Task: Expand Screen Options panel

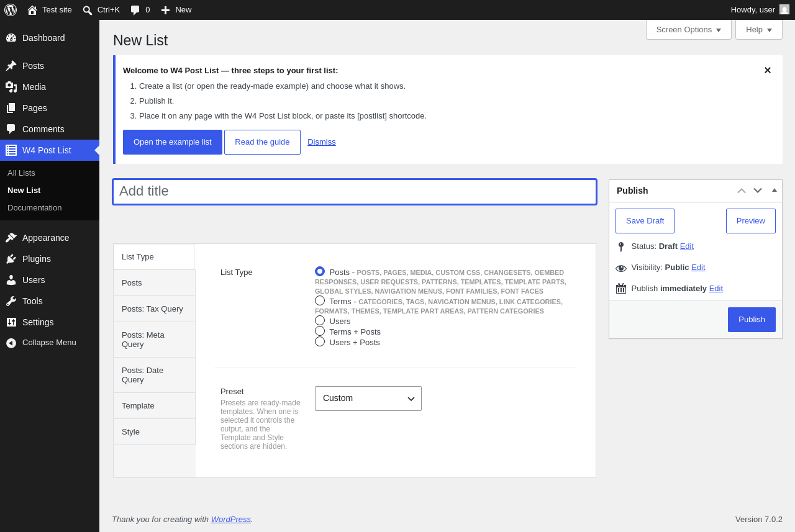Action: [689, 29]
